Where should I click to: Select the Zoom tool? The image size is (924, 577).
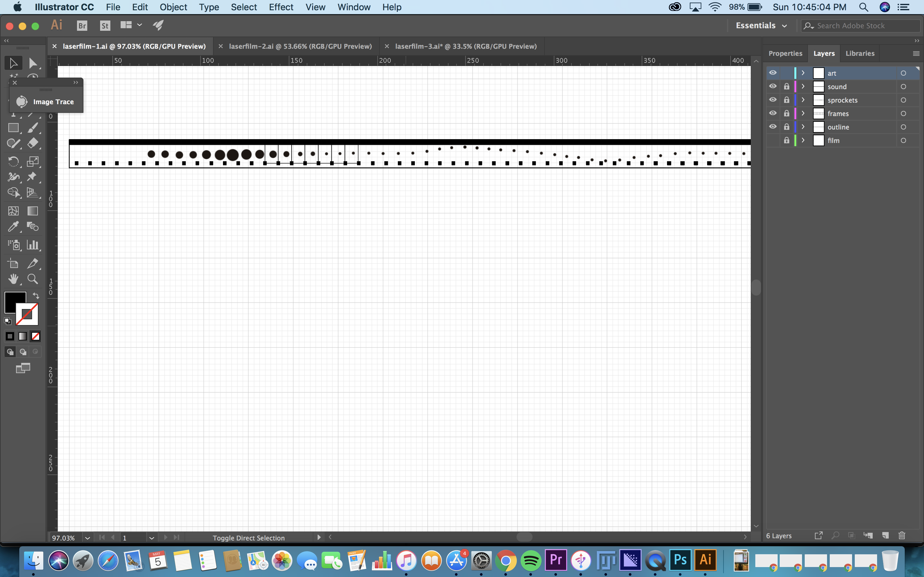pos(33,279)
